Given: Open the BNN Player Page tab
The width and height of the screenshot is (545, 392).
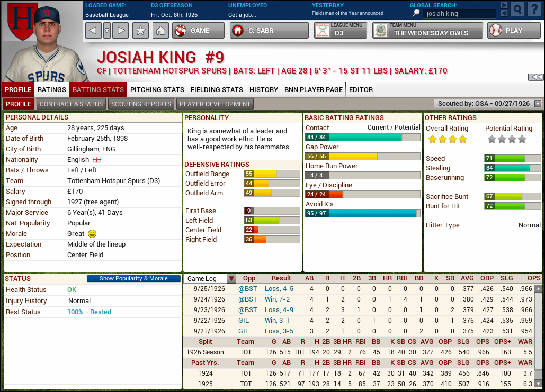Looking at the screenshot, I should coord(314,90).
